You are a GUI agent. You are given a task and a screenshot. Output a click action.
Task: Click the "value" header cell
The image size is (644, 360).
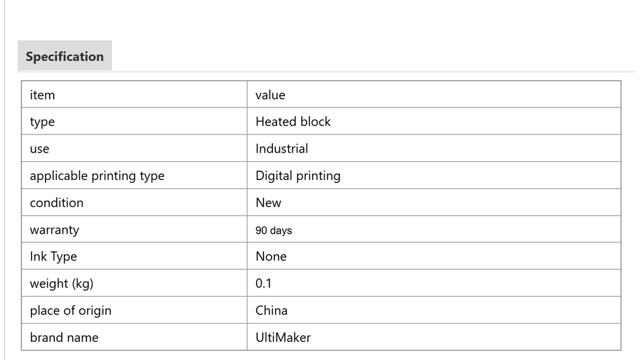[270, 95]
